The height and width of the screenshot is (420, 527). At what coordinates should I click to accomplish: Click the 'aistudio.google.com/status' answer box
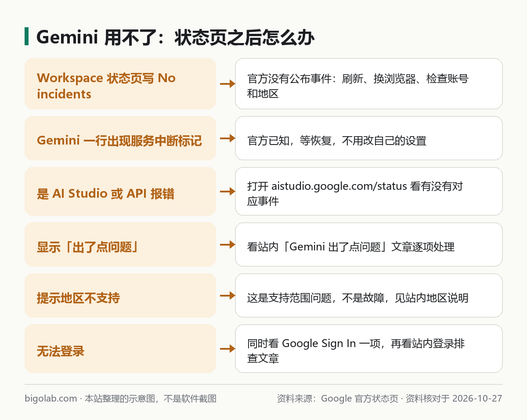(x=369, y=192)
